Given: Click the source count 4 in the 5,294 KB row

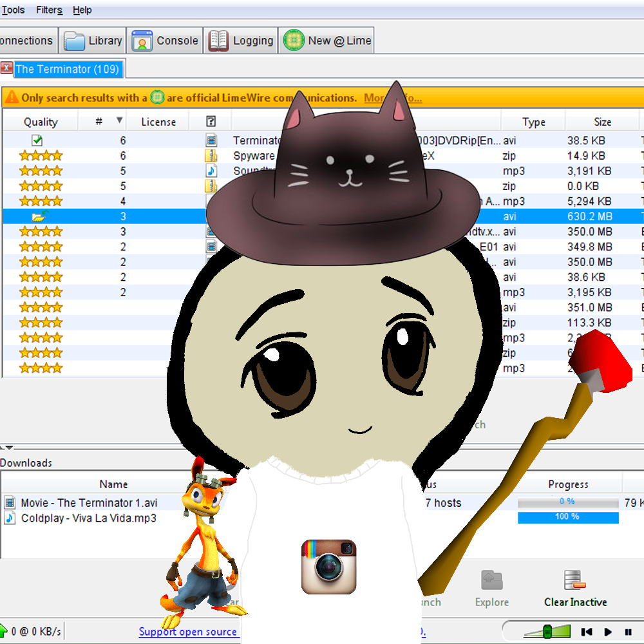Looking at the screenshot, I should pyautogui.click(x=123, y=201).
